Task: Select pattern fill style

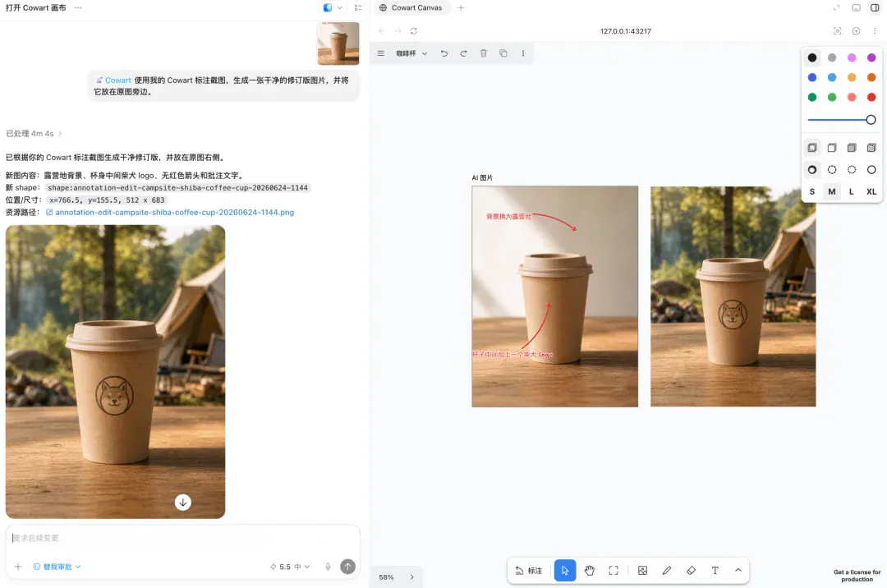Action: coord(871,148)
